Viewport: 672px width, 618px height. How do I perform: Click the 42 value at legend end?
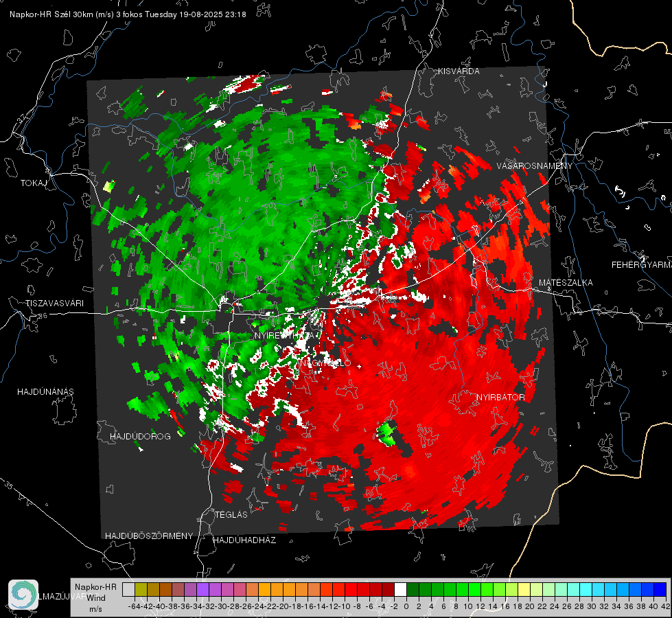click(x=666, y=606)
